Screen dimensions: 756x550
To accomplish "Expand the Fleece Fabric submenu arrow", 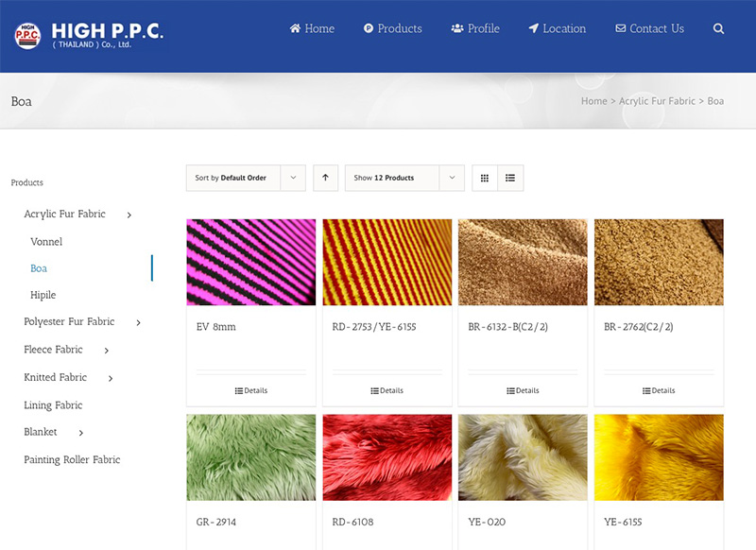I will (x=106, y=351).
